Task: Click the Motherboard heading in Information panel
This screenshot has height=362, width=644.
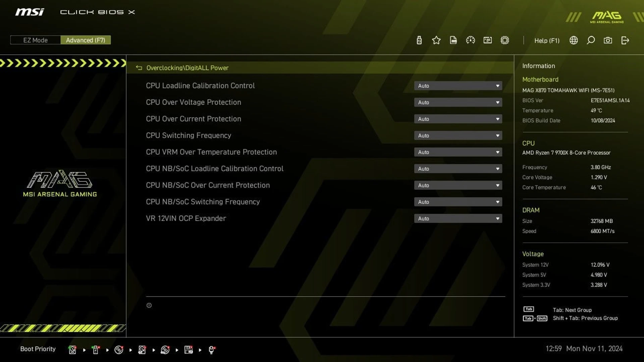Action: click(x=540, y=79)
